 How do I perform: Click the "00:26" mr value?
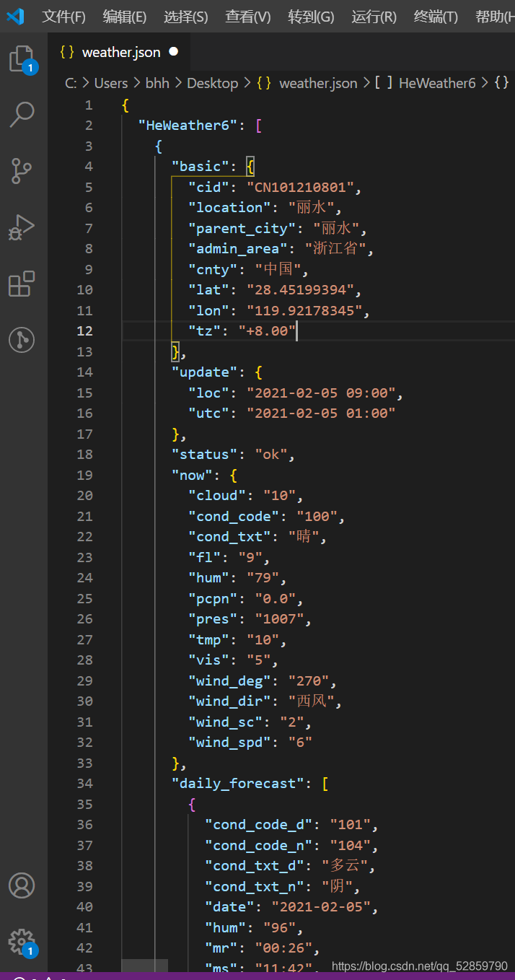click(x=283, y=948)
